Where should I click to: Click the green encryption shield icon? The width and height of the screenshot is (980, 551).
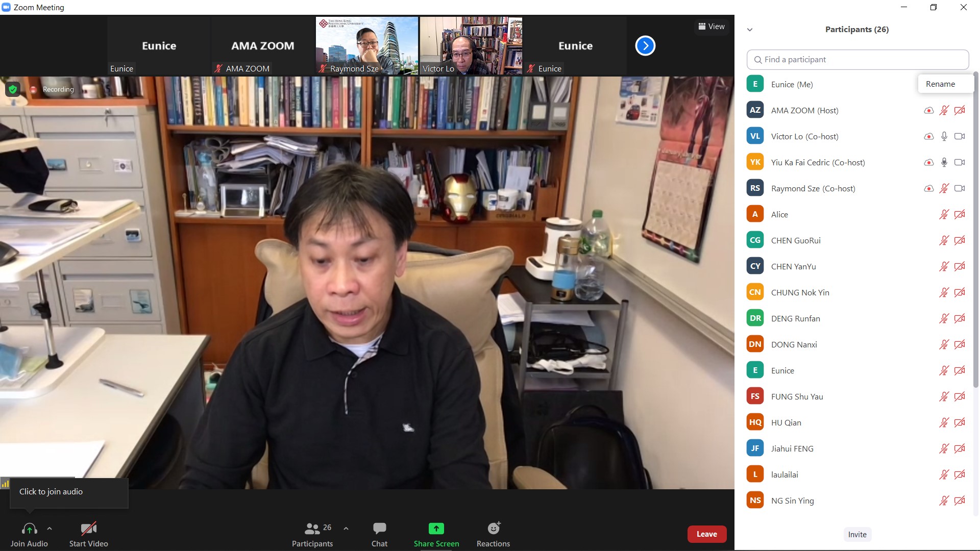(x=13, y=89)
